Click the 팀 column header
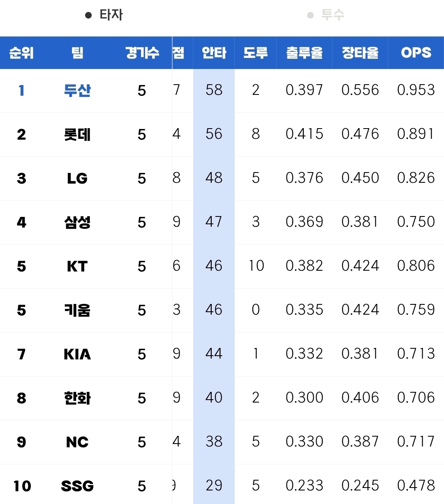This screenshot has height=504, width=444. pyautogui.click(x=77, y=53)
